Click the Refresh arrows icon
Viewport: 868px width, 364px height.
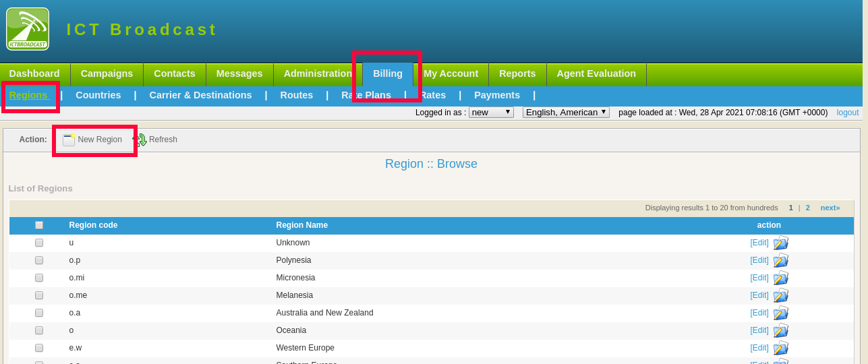(x=140, y=140)
